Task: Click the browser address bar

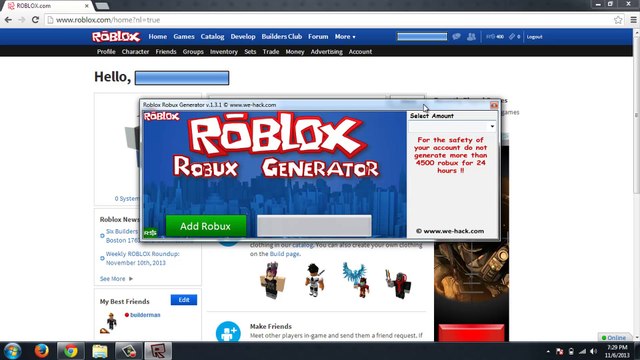Action: coord(327,20)
